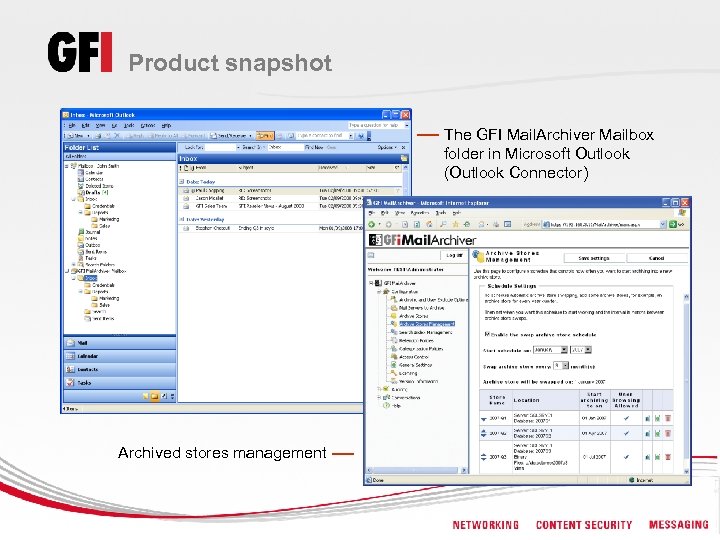
Task: Click Look for input field in Outlook
Action: click(x=221, y=147)
